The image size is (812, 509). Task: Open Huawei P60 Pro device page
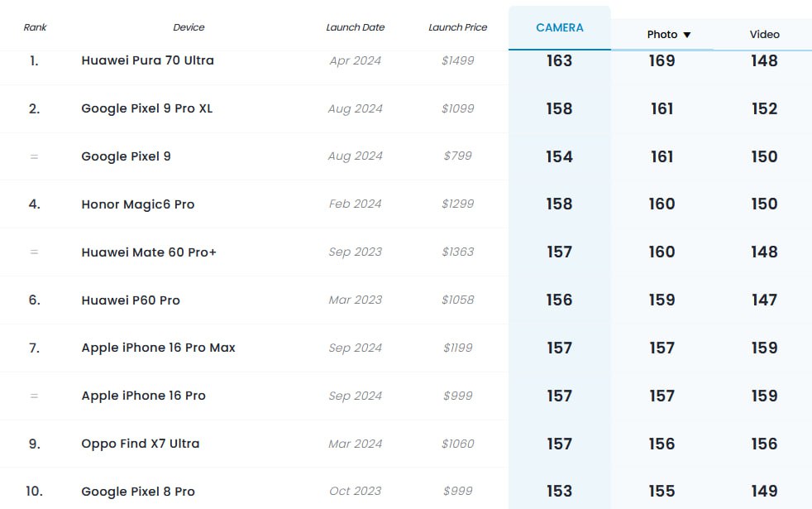(x=131, y=300)
